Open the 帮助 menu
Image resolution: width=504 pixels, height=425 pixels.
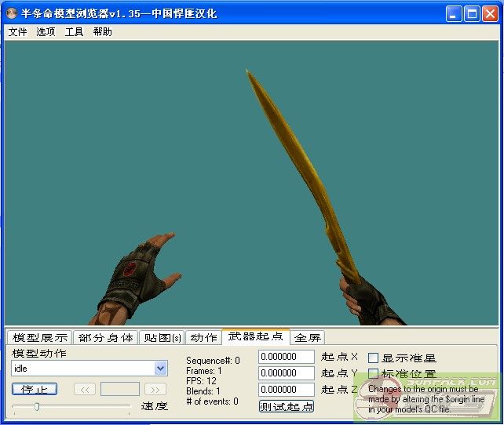click(102, 32)
